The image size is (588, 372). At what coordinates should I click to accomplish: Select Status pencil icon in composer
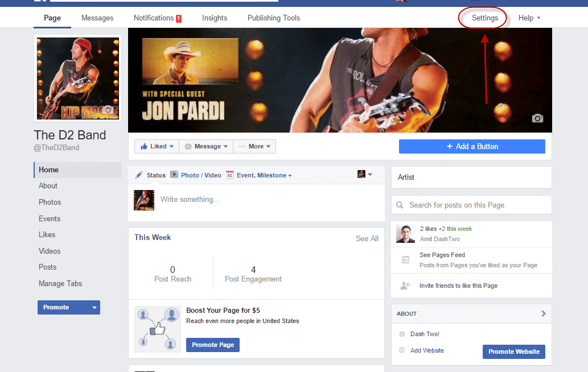tap(139, 175)
